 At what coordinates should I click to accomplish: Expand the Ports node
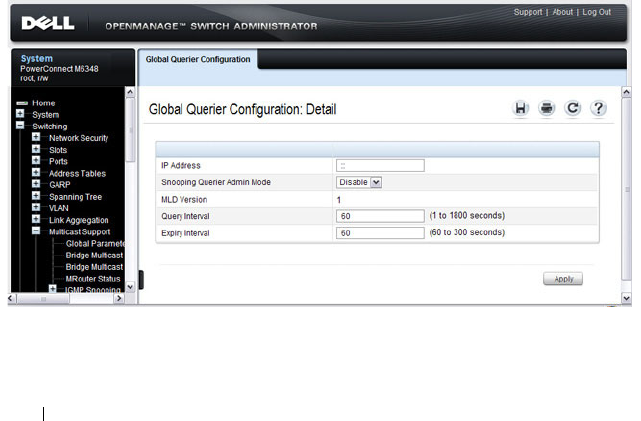(x=36, y=160)
